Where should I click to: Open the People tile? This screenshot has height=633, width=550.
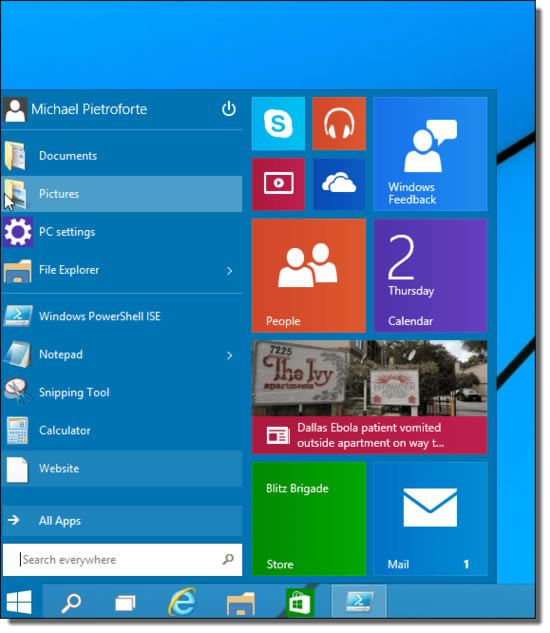click(x=309, y=275)
